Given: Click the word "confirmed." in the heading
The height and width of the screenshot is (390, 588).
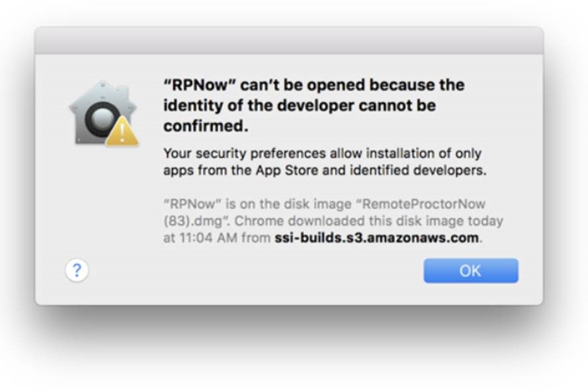Looking at the screenshot, I should [206, 126].
